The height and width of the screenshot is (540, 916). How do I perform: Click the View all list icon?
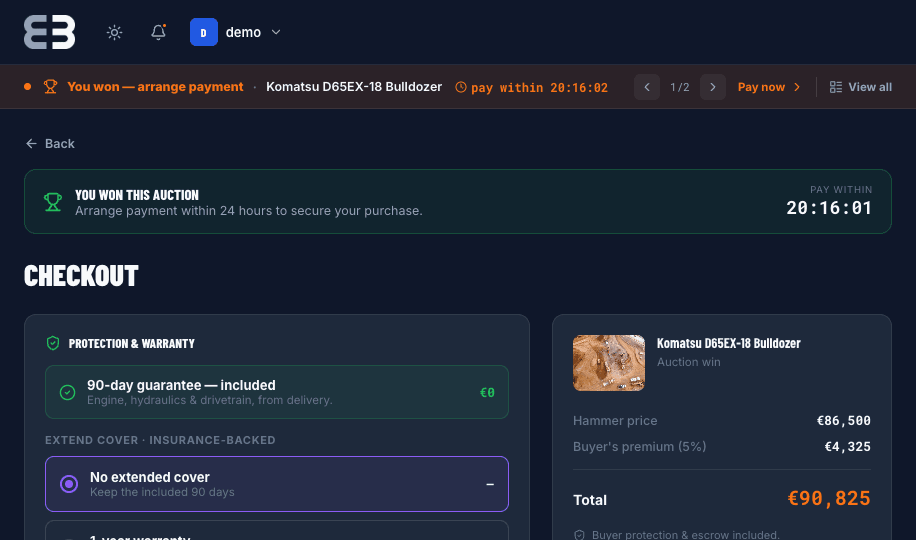[836, 87]
